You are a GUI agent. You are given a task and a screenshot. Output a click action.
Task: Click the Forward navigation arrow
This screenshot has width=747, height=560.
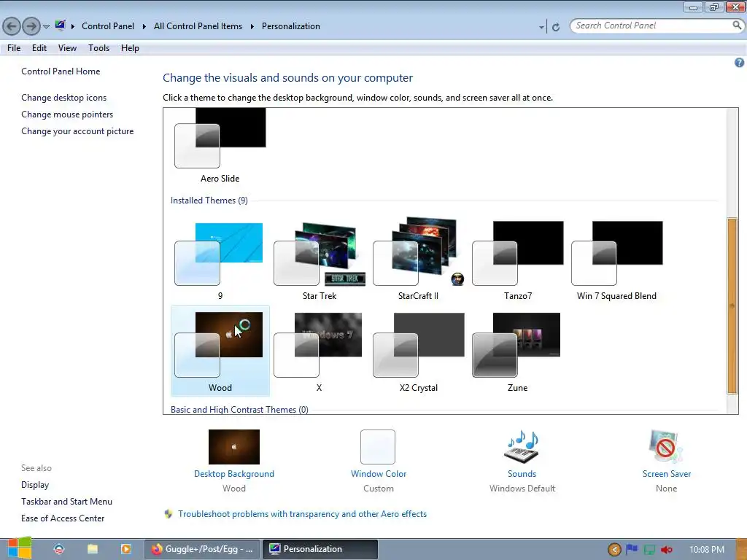[31, 26]
